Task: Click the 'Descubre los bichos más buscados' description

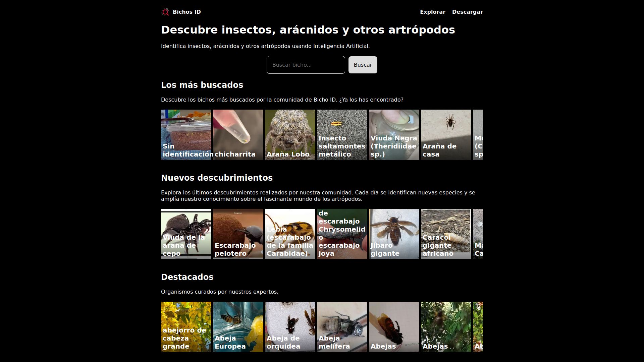Action: (282, 100)
